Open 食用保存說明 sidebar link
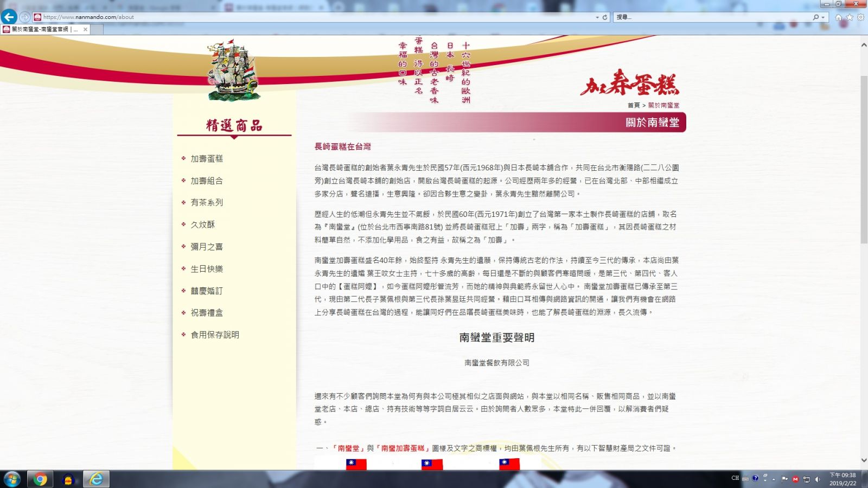 (x=215, y=335)
